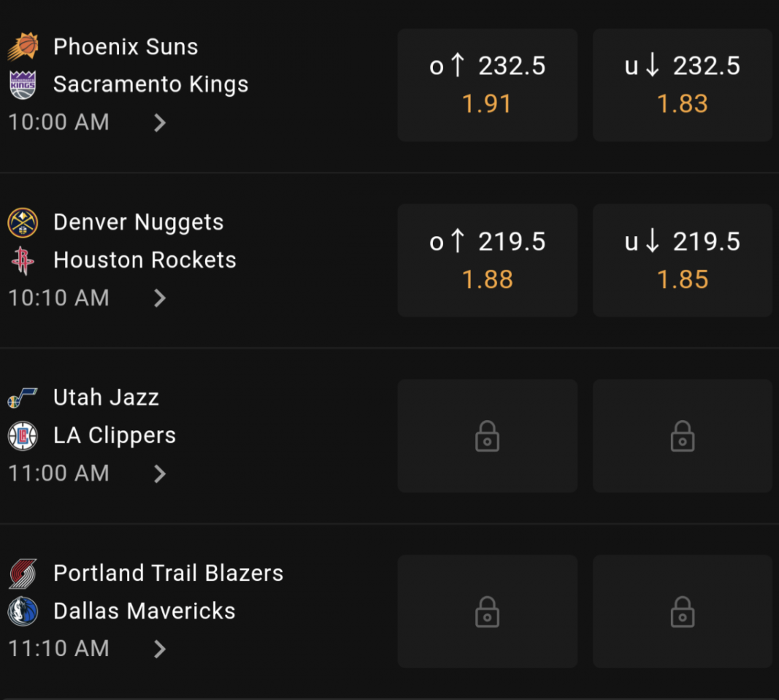
Task: Select over 232.5 at 1.91 odds
Action: coord(488,85)
